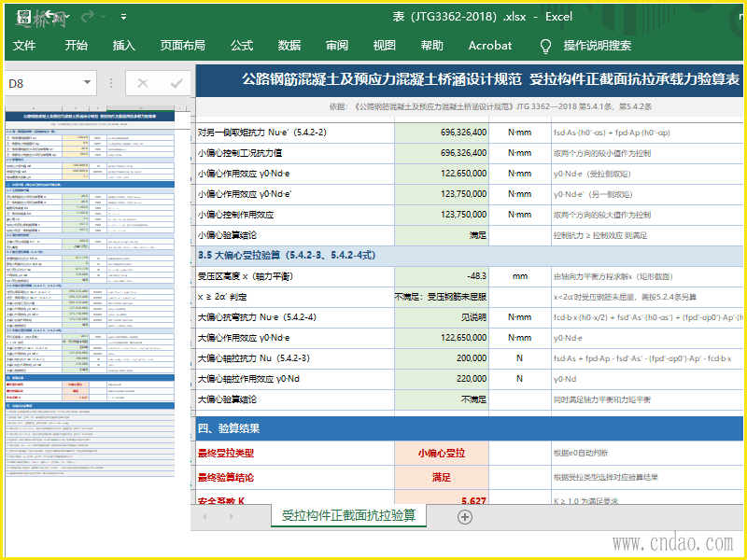Open the 公式 ribbon tab

click(x=242, y=46)
